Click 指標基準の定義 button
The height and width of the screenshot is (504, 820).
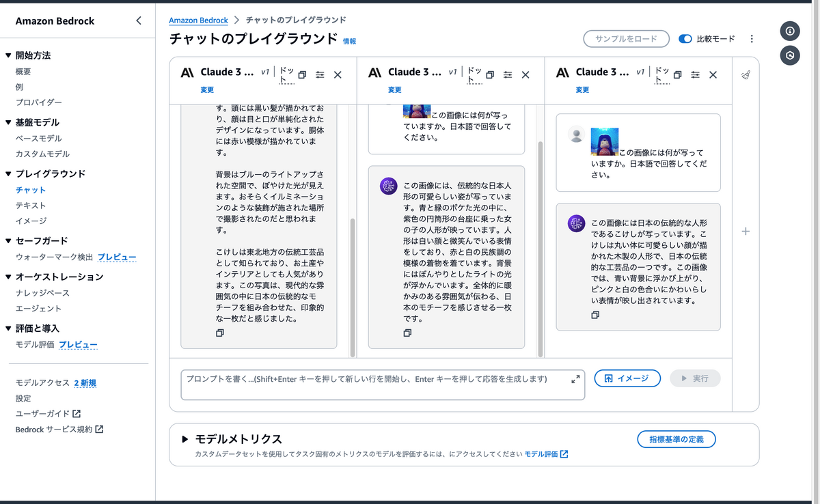click(676, 438)
